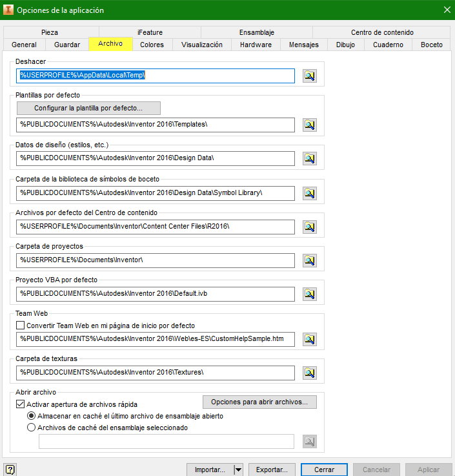The image size is (455, 476).
Task: Switch to the Dibujo tab
Action: click(x=345, y=45)
